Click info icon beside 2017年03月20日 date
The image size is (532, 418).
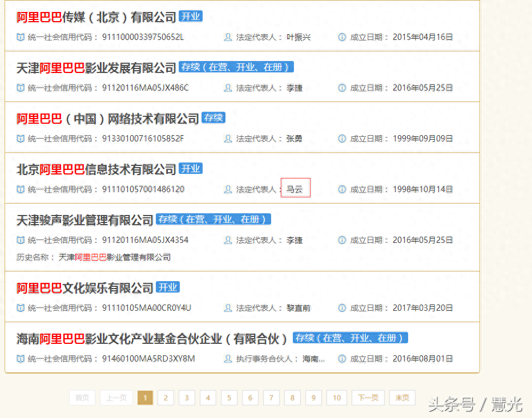(342, 308)
